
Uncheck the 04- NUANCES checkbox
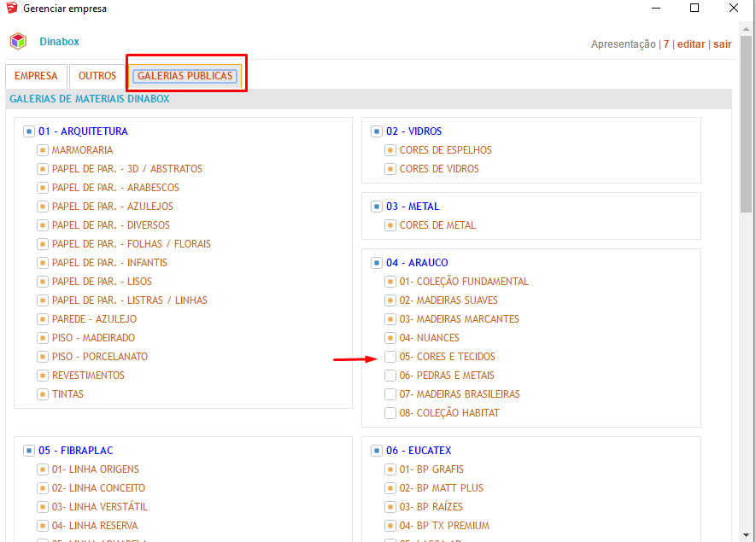(x=390, y=338)
